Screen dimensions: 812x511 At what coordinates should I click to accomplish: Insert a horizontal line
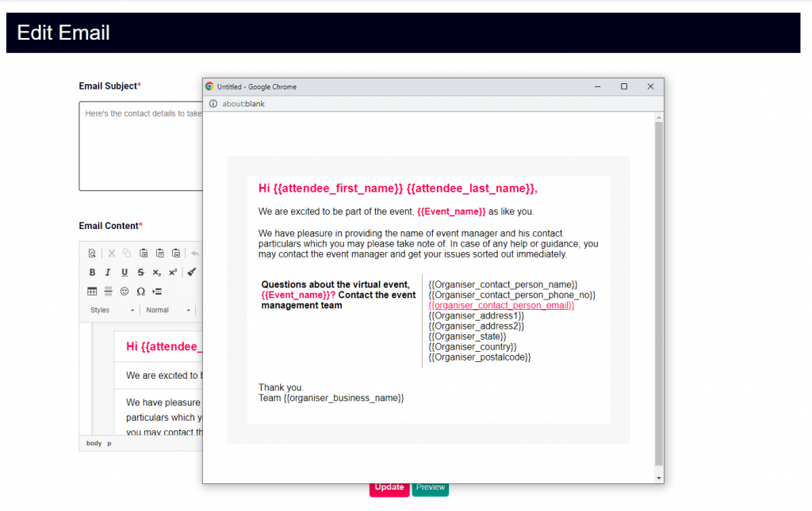pyautogui.click(x=108, y=292)
